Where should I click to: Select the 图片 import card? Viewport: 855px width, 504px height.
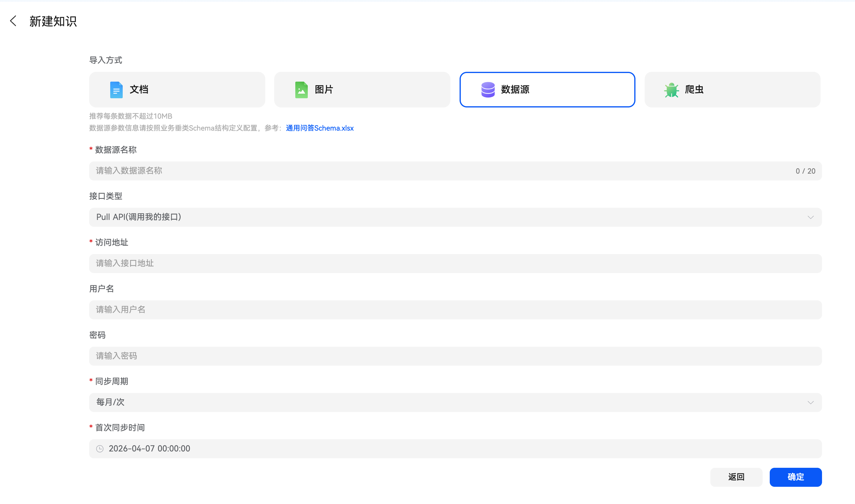click(362, 90)
